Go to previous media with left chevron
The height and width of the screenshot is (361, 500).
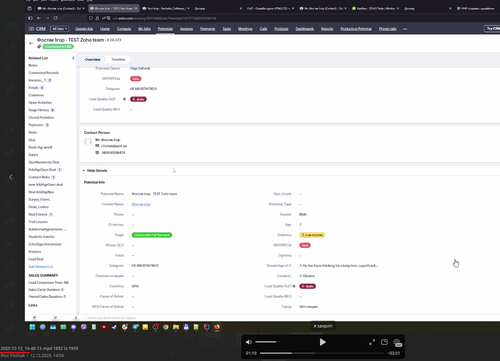pos(11,177)
